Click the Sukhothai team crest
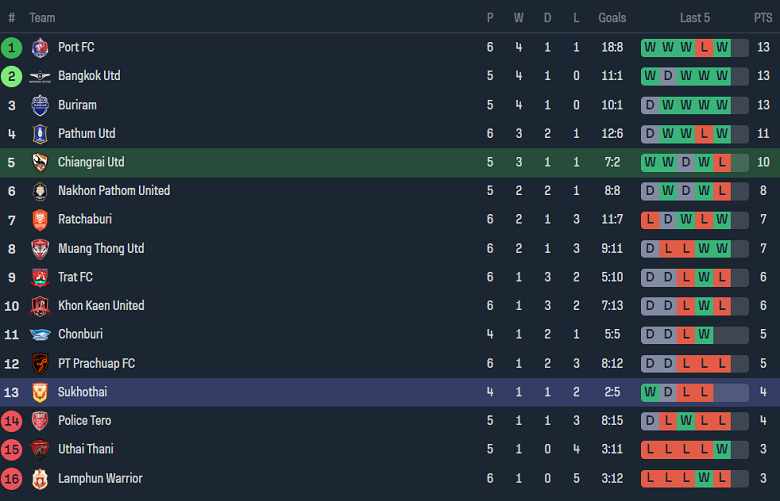Viewport: 780px width, 501px height. point(40,393)
